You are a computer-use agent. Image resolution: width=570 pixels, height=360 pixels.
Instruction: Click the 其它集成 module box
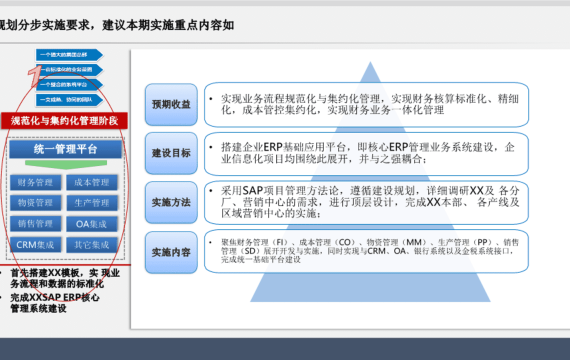(92, 244)
